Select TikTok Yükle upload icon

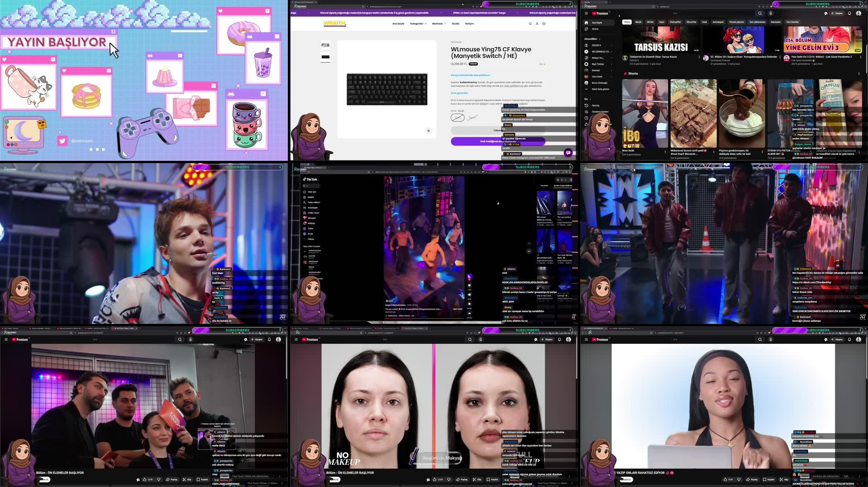311,229
